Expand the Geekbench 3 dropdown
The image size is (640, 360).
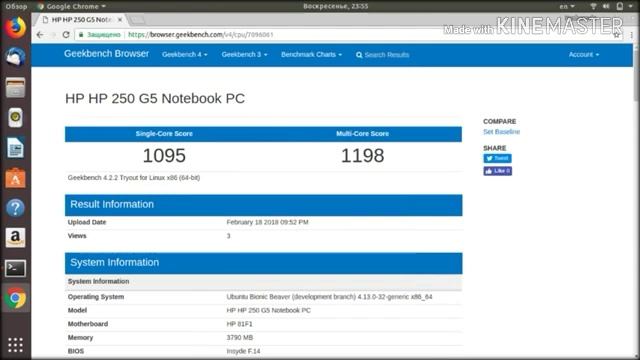tap(244, 54)
